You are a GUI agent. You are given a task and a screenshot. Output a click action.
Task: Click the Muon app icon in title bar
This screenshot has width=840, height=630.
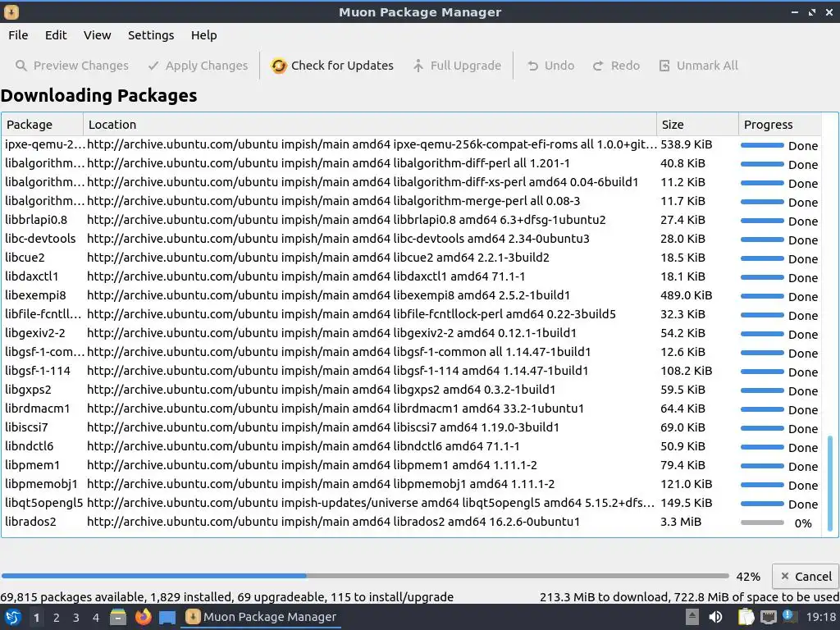point(11,11)
